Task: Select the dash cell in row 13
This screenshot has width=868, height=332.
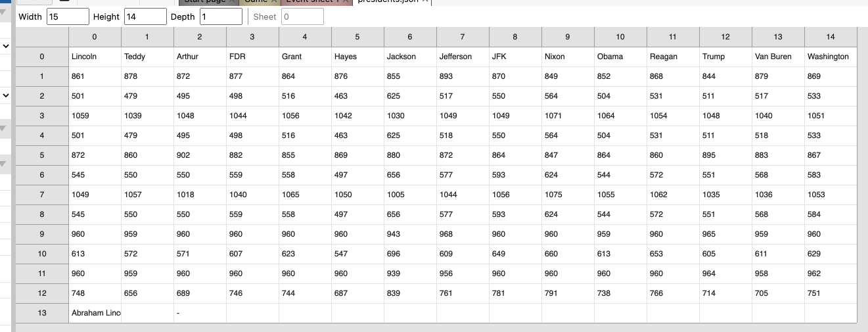Action: (200, 313)
